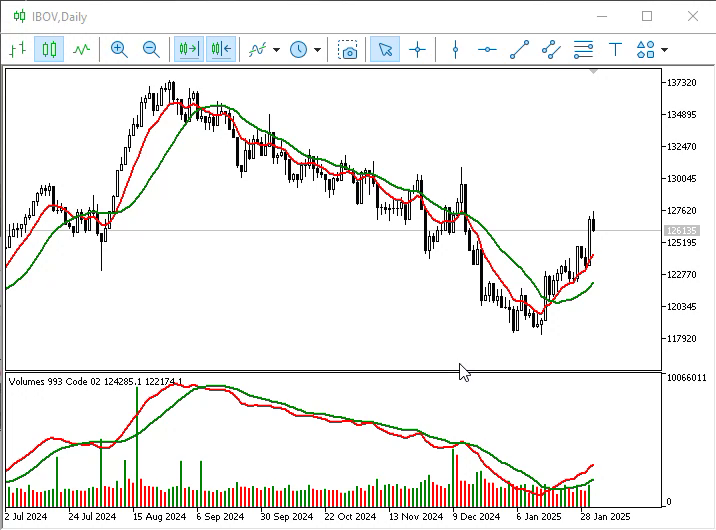Activate the crosshair tool

tap(417, 49)
